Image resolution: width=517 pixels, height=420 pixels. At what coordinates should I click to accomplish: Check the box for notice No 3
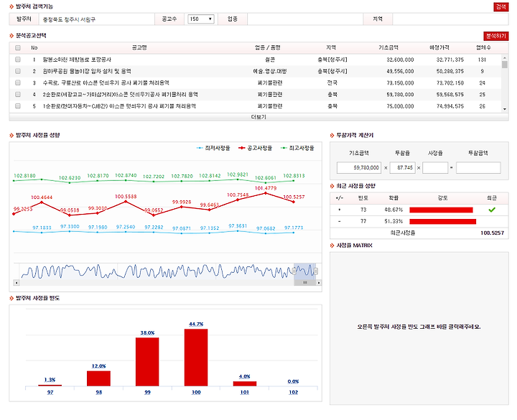pos(18,83)
